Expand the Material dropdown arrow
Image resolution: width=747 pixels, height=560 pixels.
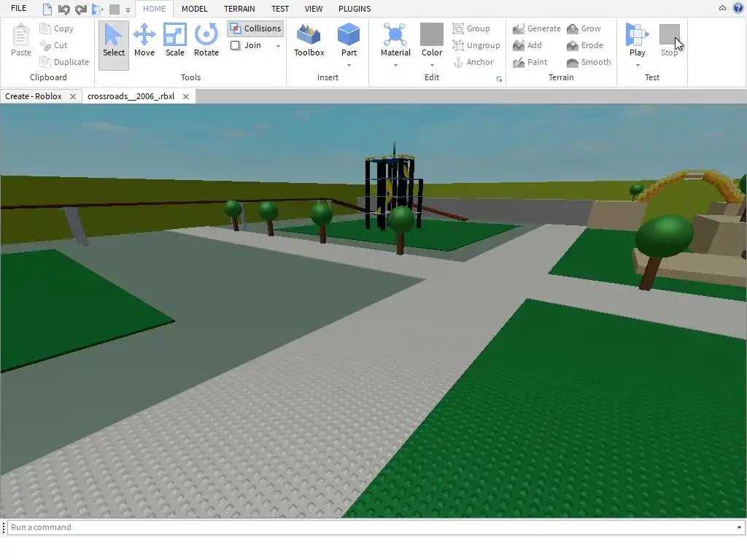point(395,65)
